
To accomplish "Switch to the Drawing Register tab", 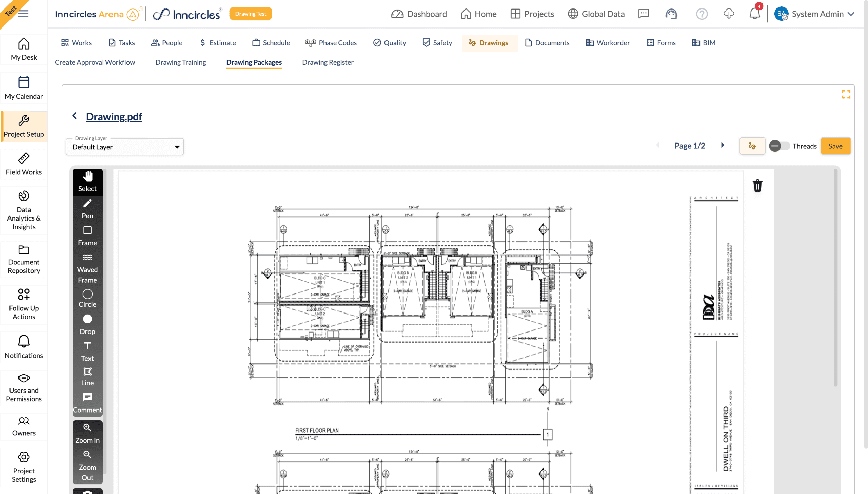I will click(x=328, y=62).
